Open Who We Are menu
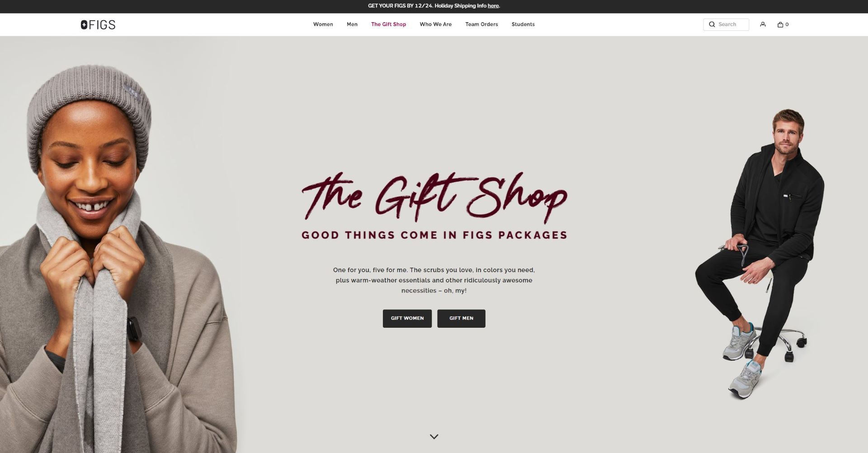868x453 pixels. click(x=436, y=24)
